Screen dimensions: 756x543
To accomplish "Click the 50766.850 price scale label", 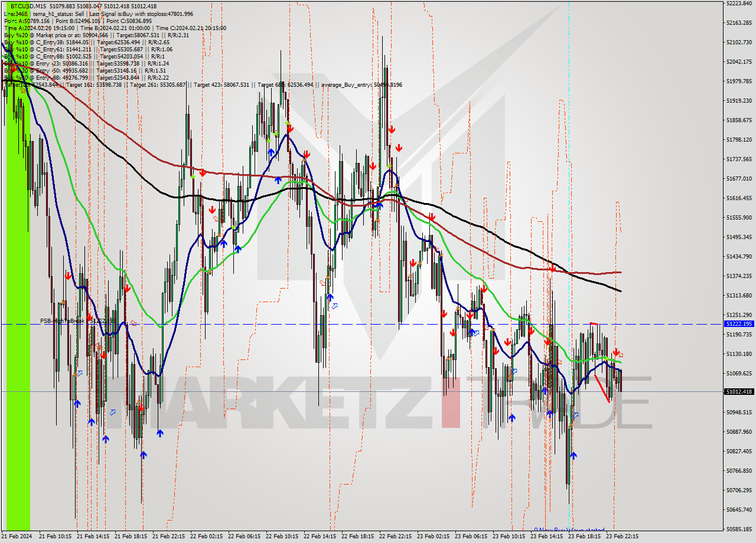I will [739, 470].
